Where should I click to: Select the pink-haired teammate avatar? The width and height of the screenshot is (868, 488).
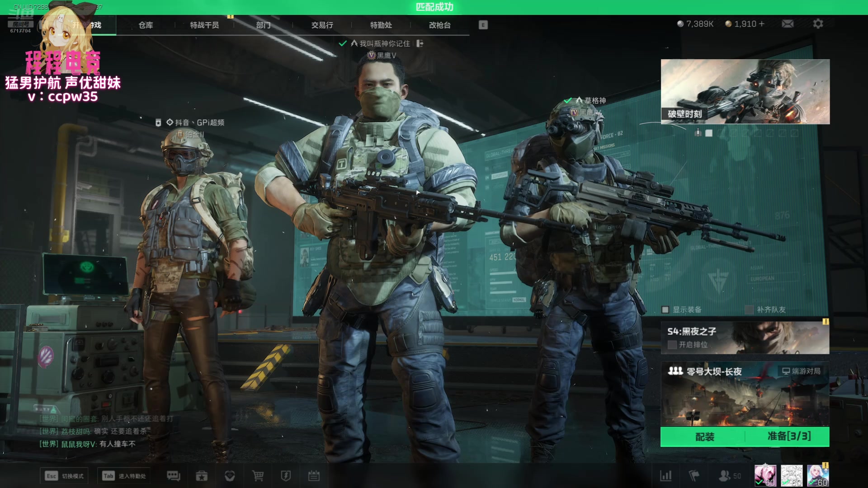765,476
